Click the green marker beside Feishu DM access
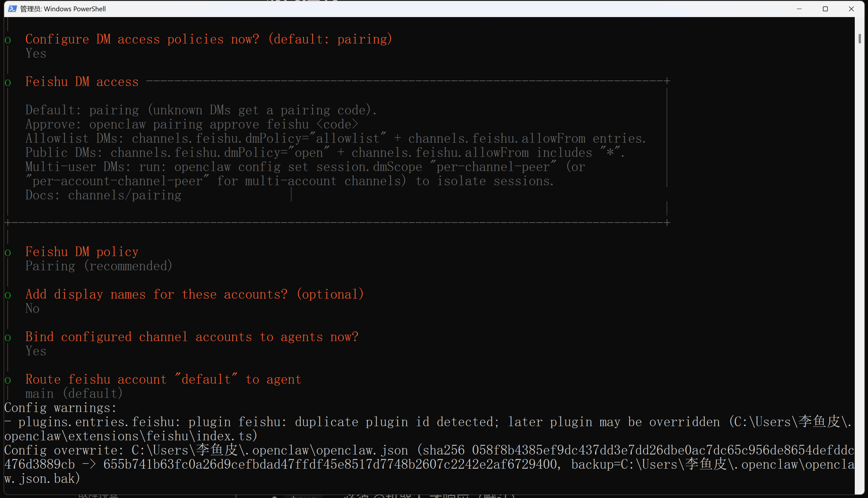 coord(8,82)
